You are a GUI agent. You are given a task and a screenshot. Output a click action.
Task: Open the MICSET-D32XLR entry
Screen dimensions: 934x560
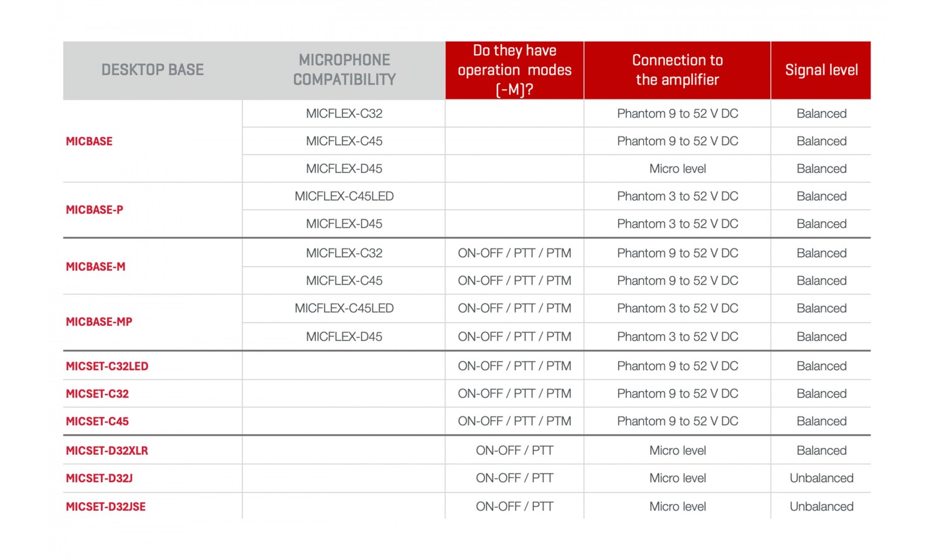107,450
